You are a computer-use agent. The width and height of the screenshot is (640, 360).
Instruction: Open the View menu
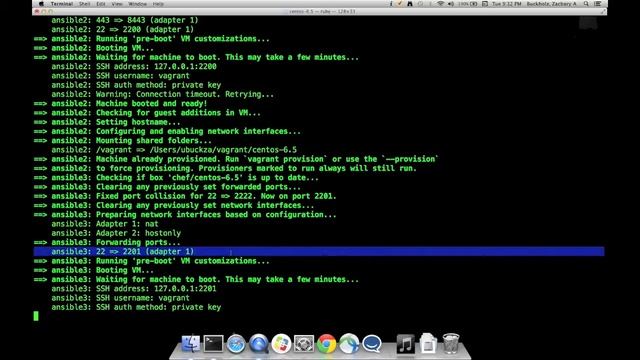pos(117,4)
